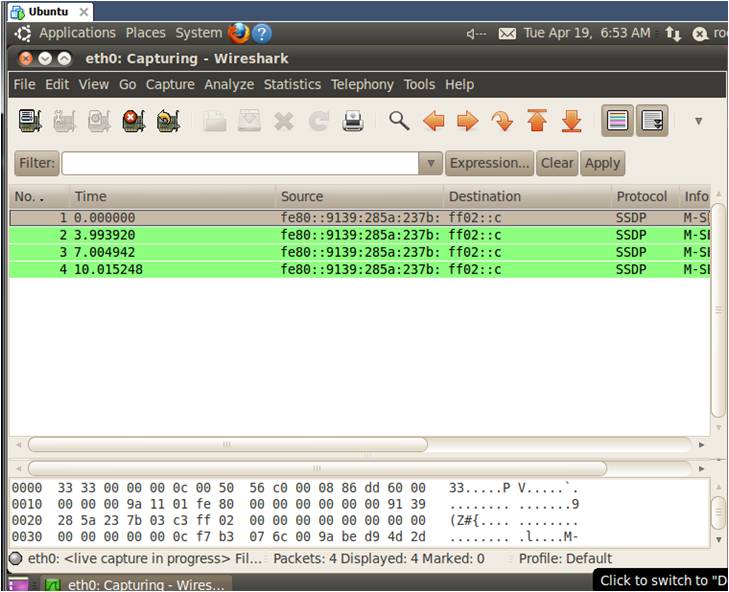Open the Help menu
The image size is (729, 592).
(459, 85)
